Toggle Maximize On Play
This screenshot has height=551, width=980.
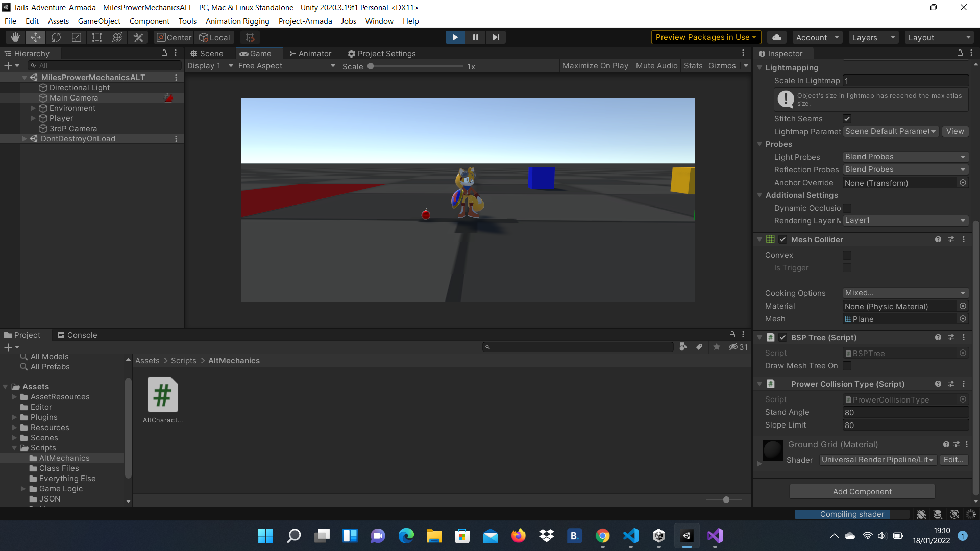[x=595, y=66]
